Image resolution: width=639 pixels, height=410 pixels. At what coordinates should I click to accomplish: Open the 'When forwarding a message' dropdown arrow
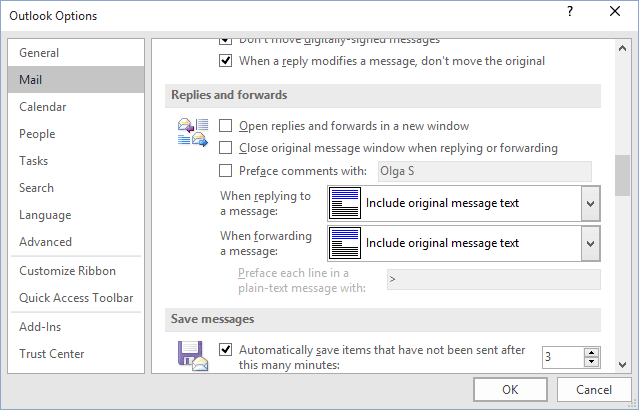[591, 243]
